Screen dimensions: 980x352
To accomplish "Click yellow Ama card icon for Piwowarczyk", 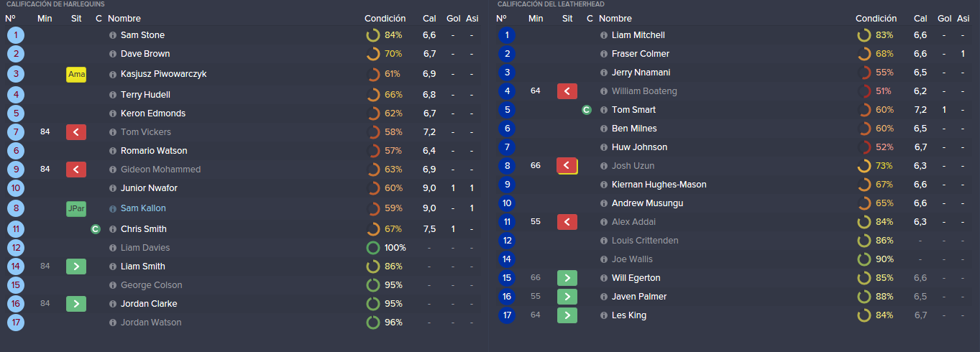I will click(x=76, y=74).
